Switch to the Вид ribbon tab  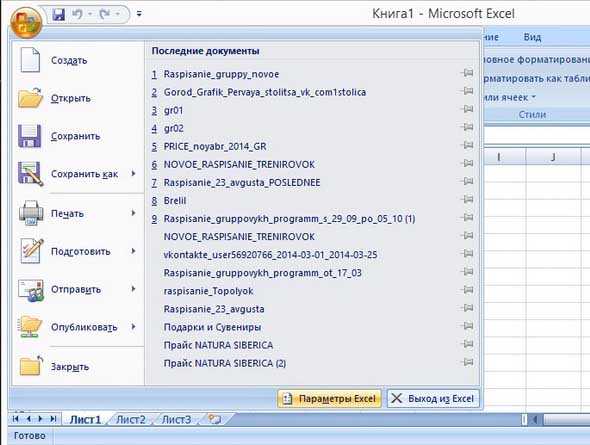click(532, 37)
